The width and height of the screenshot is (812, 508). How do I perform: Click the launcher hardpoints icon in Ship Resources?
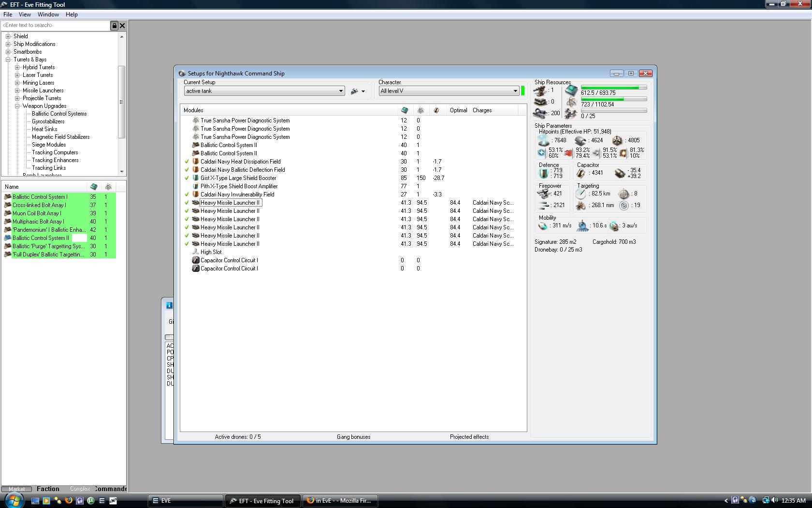tap(540, 102)
